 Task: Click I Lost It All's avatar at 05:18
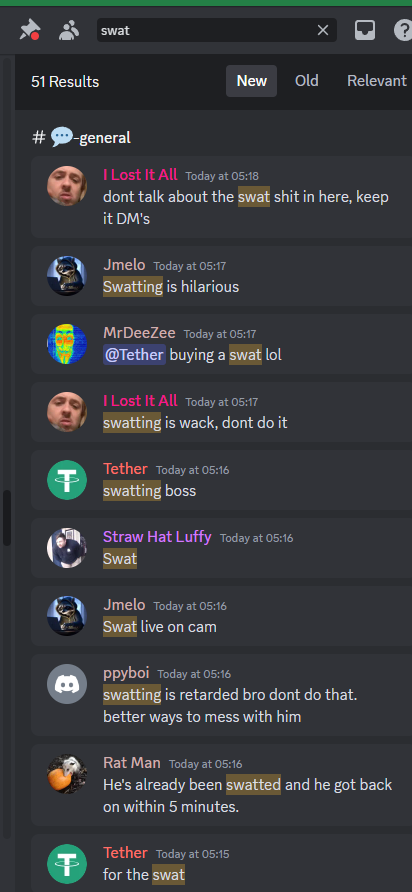(67, 185)
